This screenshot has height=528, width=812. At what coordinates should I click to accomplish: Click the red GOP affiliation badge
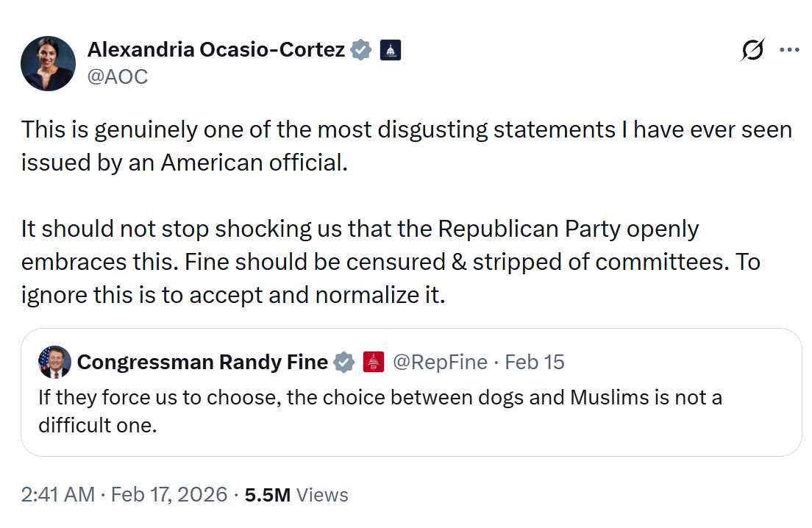(x=374, y=362)
